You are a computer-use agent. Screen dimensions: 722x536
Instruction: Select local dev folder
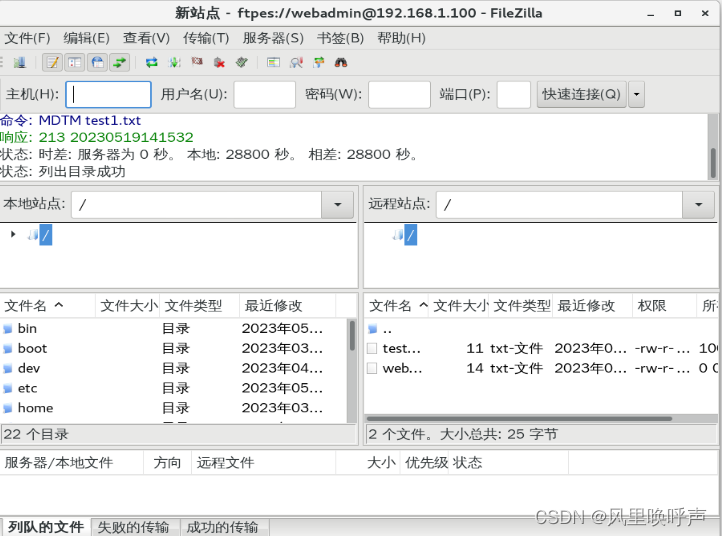(173, 368)
